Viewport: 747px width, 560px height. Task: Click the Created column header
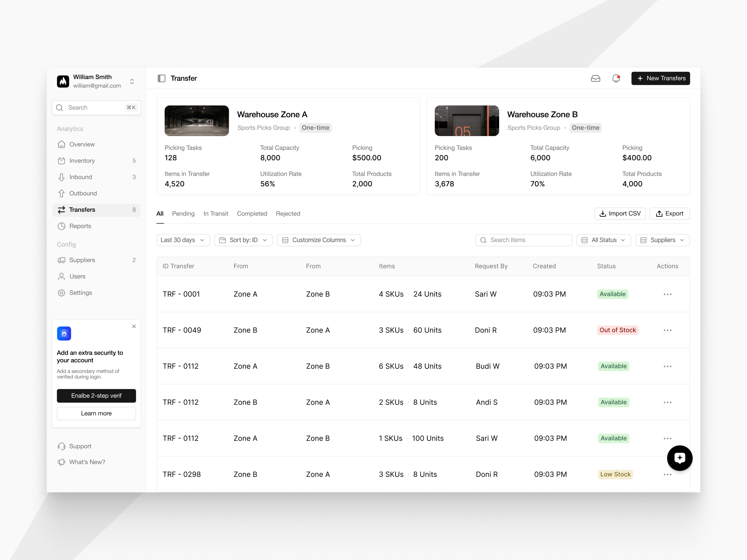click(544, 266)
